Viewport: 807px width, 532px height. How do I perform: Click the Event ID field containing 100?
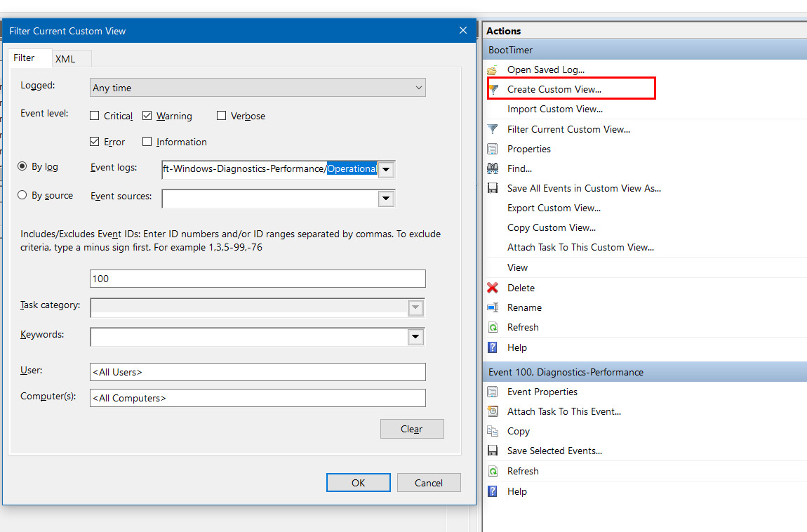[258, 279]
